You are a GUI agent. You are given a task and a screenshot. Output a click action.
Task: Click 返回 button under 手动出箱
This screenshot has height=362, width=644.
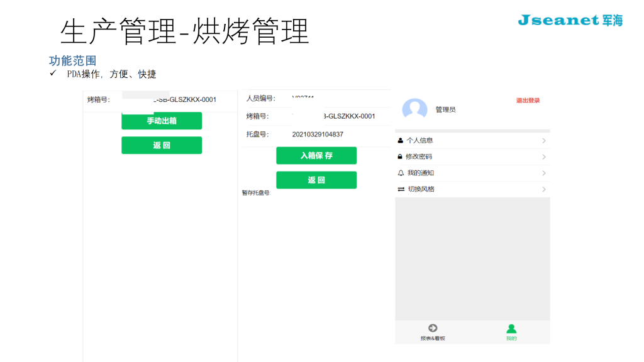pyautogui.click(x=162, y=145)
